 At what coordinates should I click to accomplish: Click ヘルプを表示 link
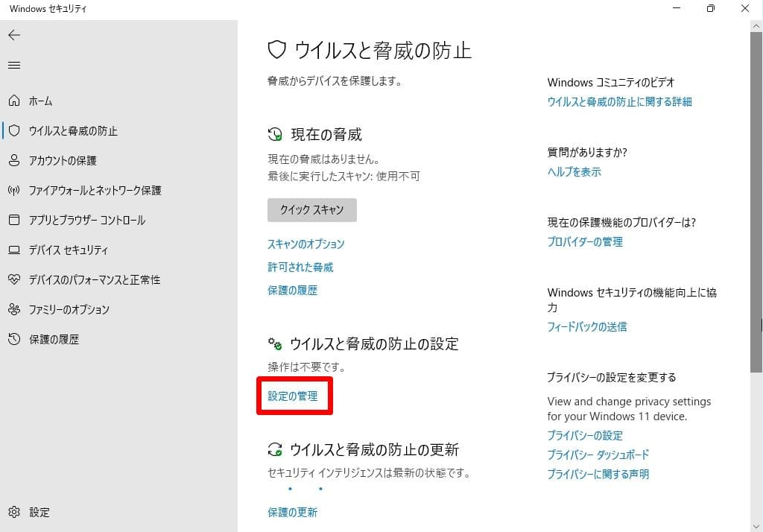pyautogui.click(x=574, y=172)
